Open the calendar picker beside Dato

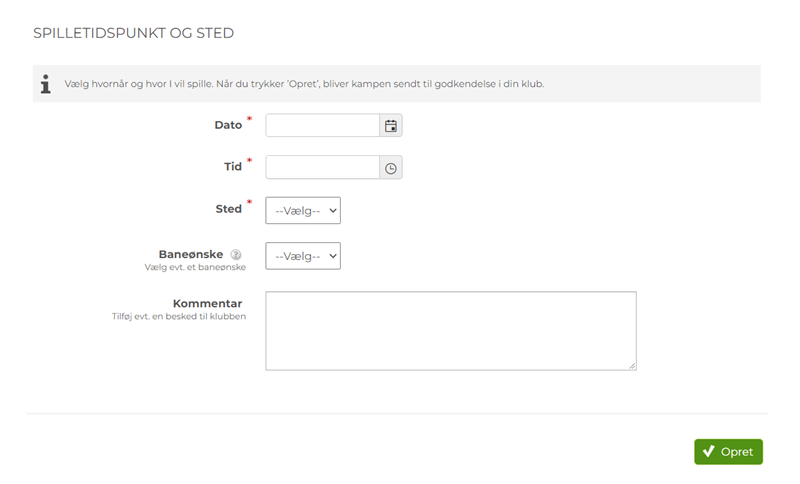tap(391, 126)
